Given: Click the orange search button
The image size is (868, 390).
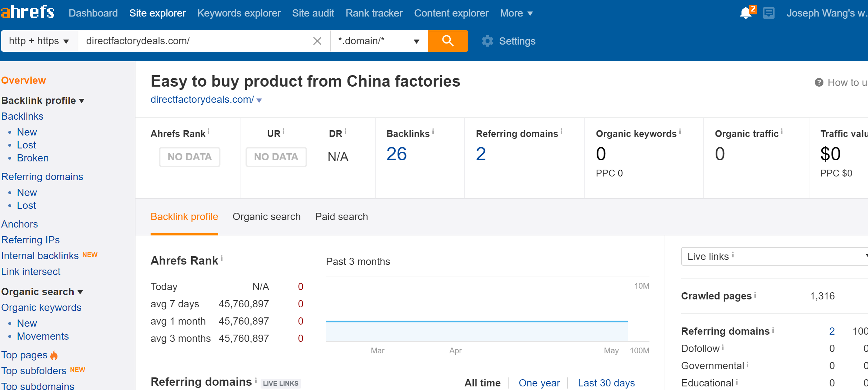Looking at the screenshot, I should (x=448, y=41).
